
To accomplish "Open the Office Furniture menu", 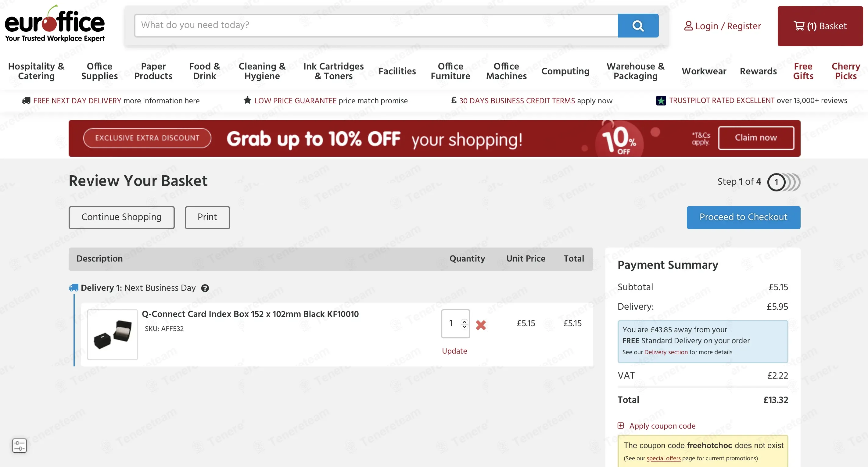I will [450, 71].
